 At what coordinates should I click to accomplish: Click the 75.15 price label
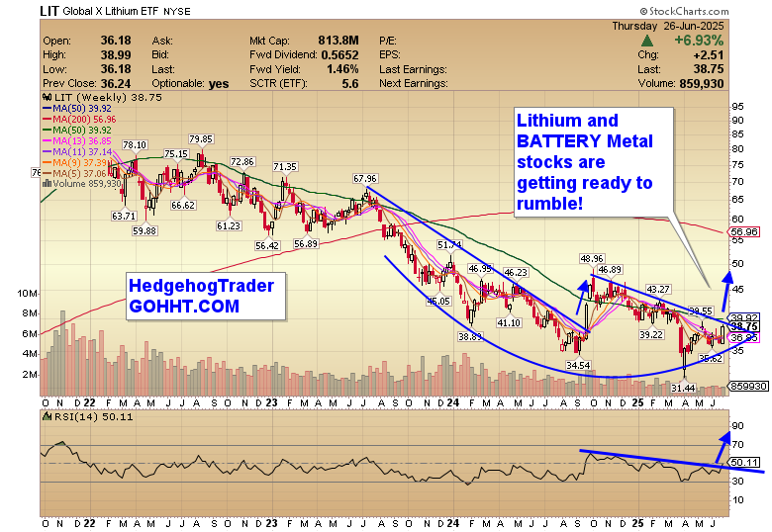point(176,154)
